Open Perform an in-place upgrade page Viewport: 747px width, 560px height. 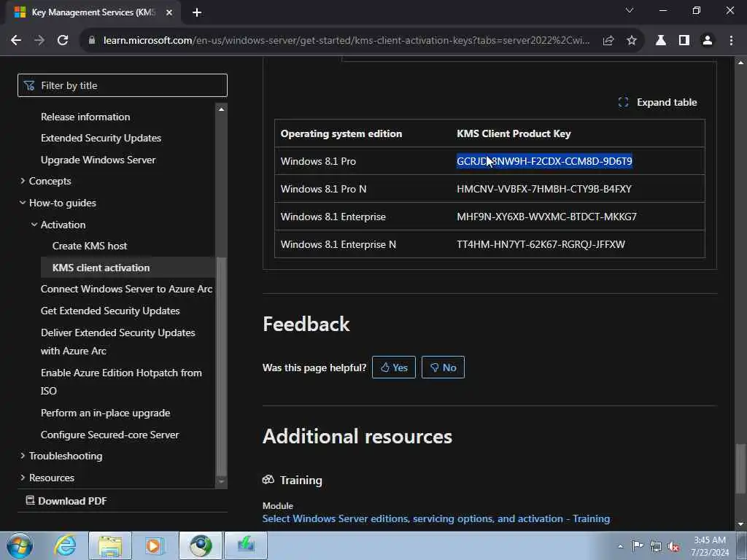pos(105,413)
